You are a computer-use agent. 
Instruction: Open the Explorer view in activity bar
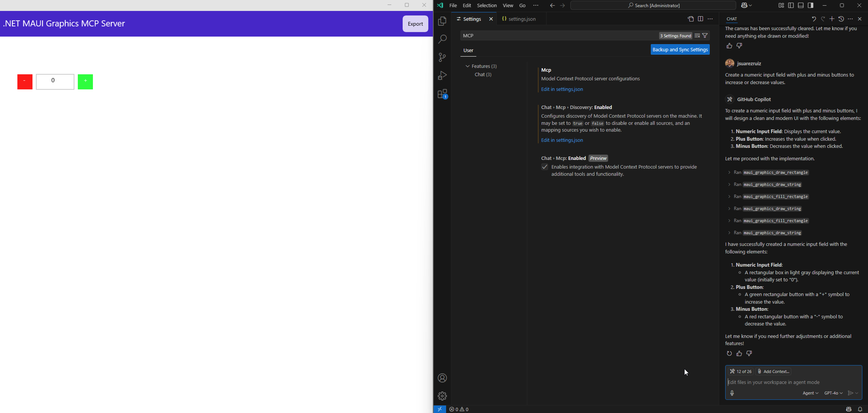pos(442,21)
